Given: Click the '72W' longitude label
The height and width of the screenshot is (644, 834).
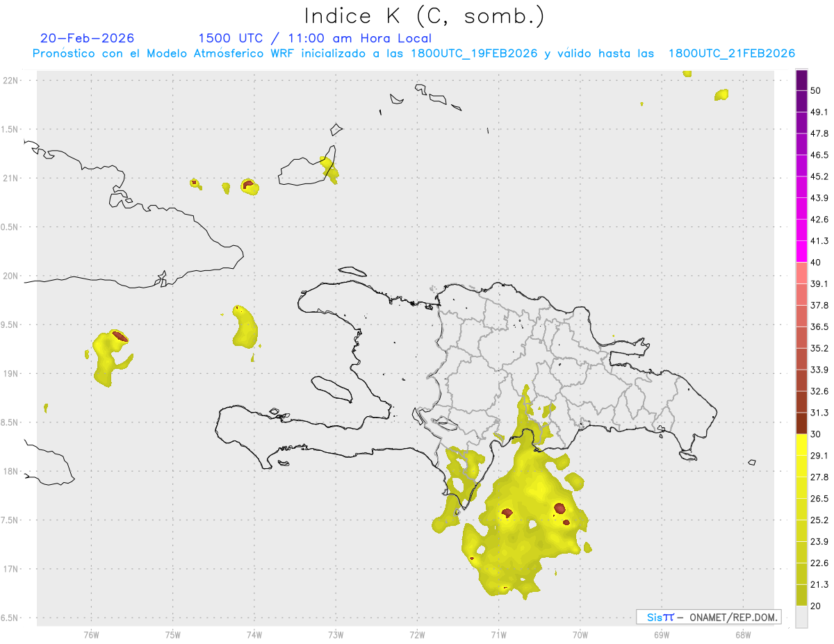Looking at the screenshot, I should coord(417,635).
